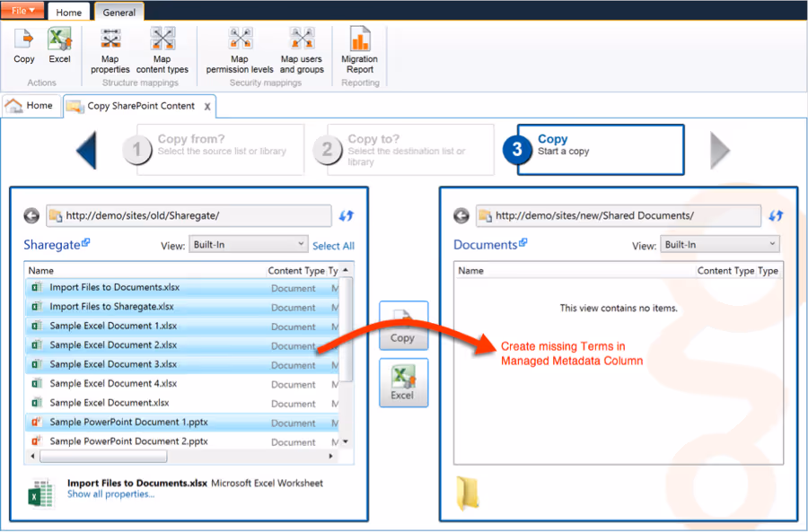Select Sample Excel Document 3.xlsx
Screen dimensions: 808x532
pos(182,364)
